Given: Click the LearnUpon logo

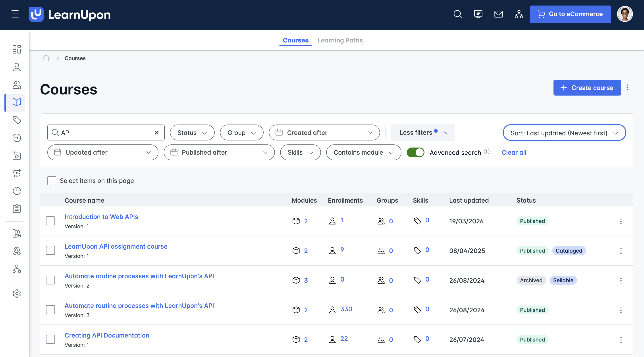Looking at the screenshot, I should (69, 14).
